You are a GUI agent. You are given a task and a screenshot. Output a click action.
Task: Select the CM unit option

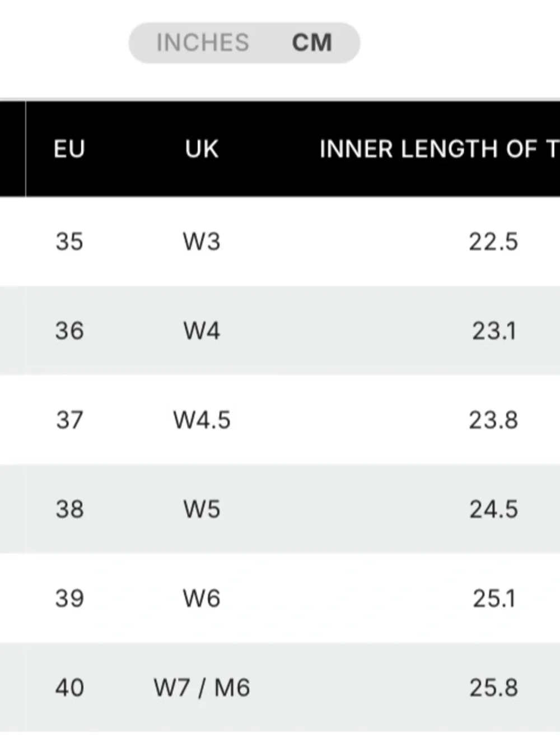tap(312, 43)
